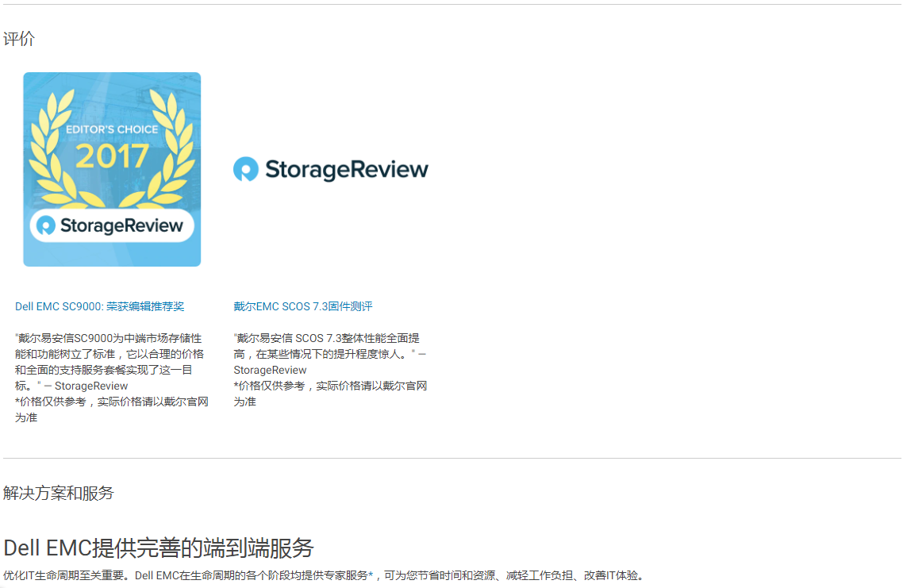
Task: Click price disclaimer under the SC9000 quote
Action: [112, 409]
